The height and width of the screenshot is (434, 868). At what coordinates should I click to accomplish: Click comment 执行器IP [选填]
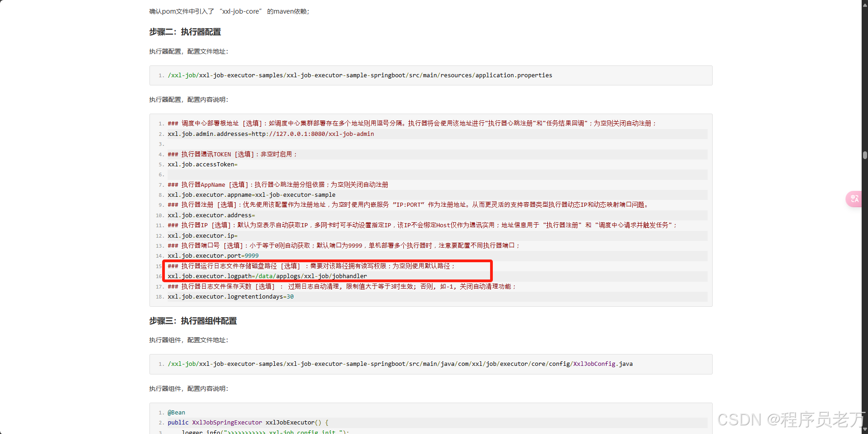[x=423, y=225]
